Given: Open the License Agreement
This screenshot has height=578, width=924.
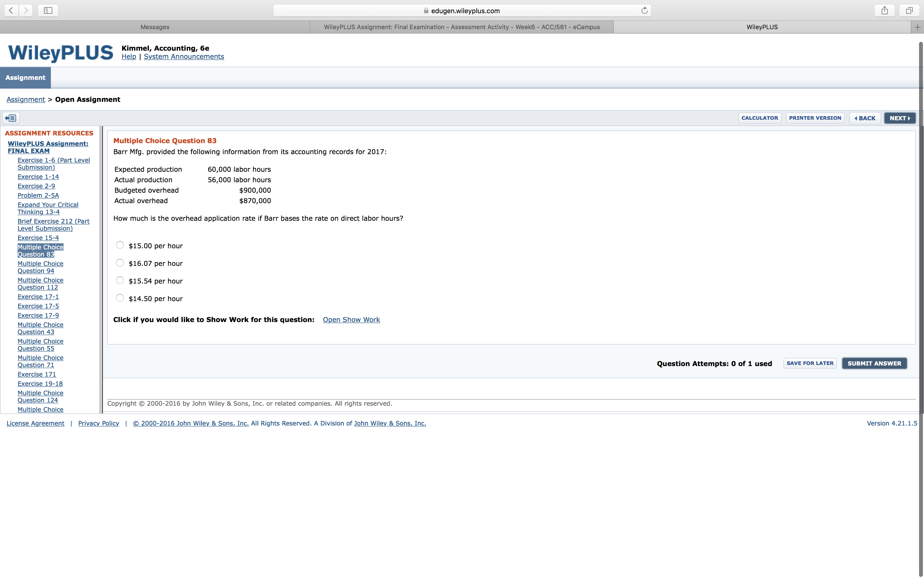Looking at the screenshot, I should pyautogui.click(x=35, y=423).
